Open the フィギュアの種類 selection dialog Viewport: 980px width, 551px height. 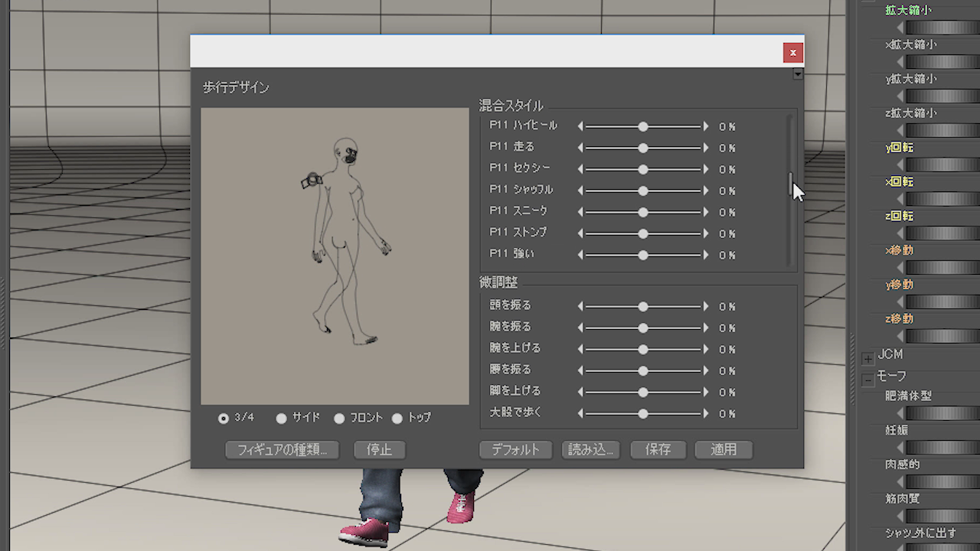pyautogui.click(x=282, y=450)
